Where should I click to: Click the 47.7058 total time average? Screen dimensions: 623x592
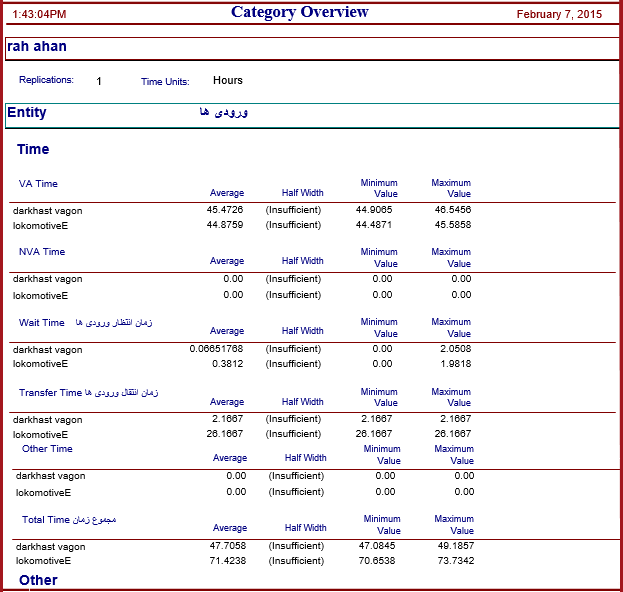[x=228, y=546]
